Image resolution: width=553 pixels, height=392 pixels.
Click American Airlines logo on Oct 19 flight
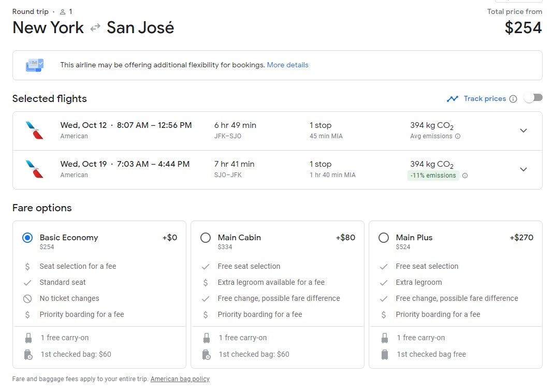pos(35,169)
